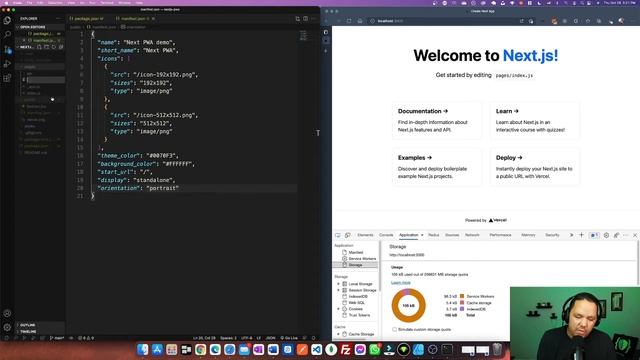Image resolution: width=640 pixels, height=360 pixels.
Task: Select Storage item in Application sidebar
Action: pos(355,265)
